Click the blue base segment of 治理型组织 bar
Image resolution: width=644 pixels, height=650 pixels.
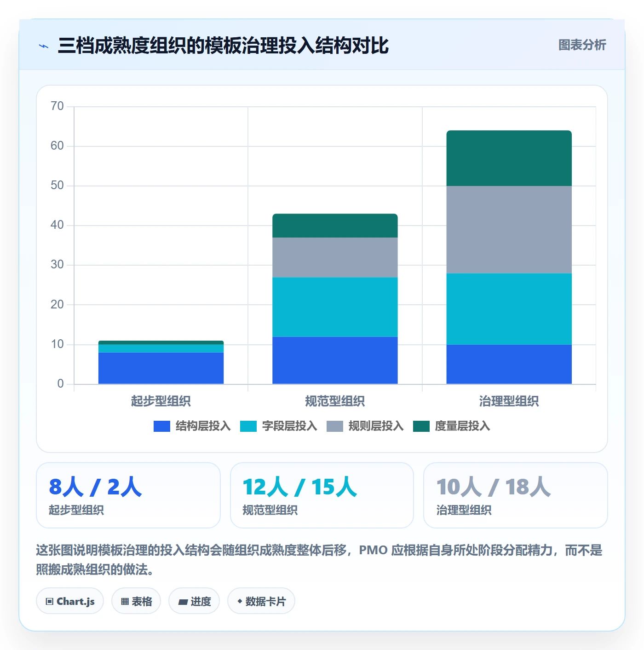509,364
